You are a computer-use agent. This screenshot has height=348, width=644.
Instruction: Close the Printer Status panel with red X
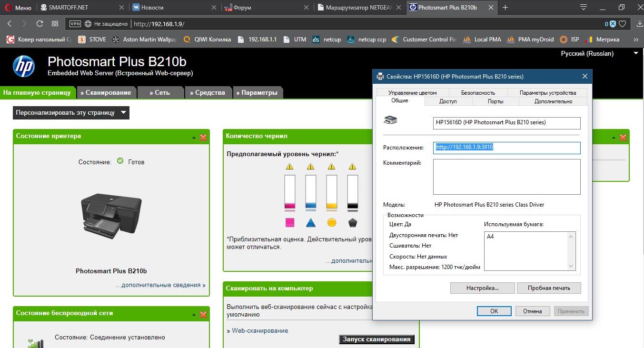[x=203, y=137]
